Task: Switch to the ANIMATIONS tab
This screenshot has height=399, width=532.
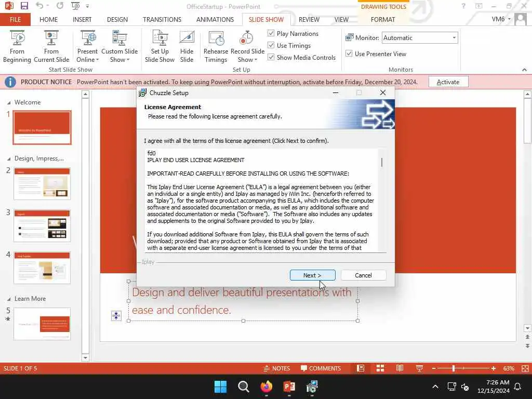Action: pyautogui.click(x=215, y=19)
